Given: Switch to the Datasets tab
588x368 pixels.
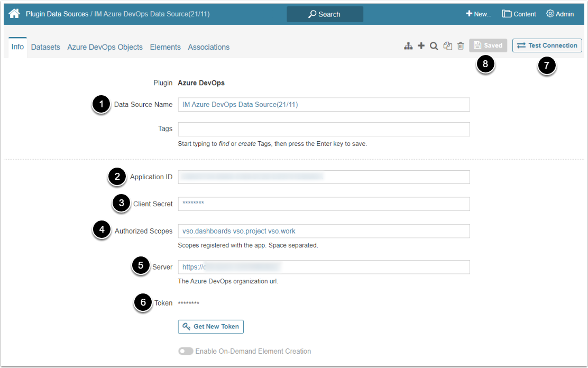Looking at the screenshot, I should click(45, 47).
